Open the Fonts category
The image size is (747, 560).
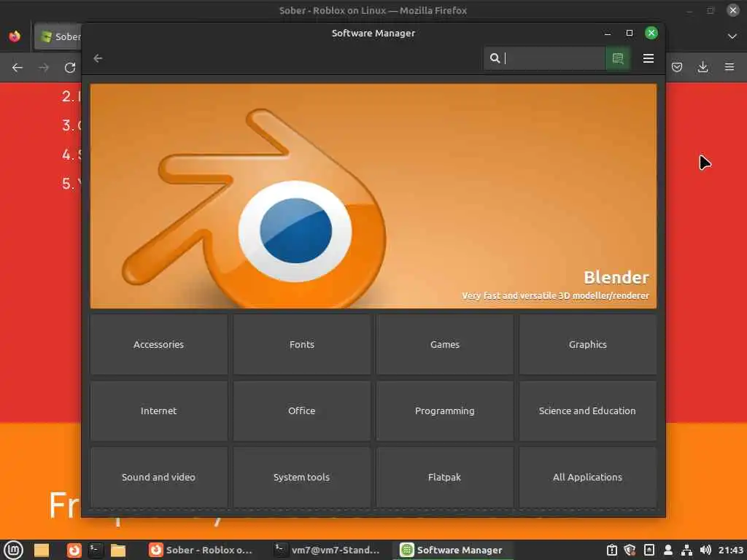click(x=301, y=344)
